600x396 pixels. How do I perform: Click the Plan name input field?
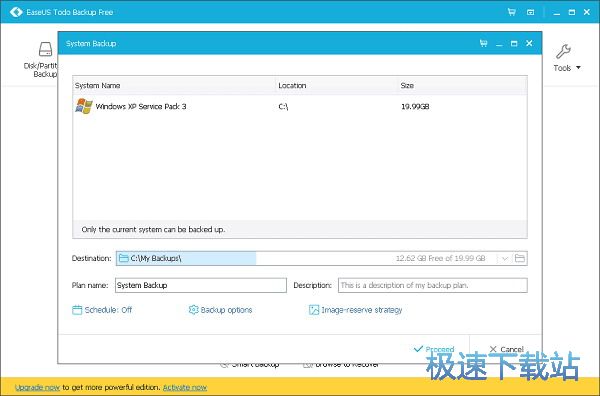pyautogui.click(x=201, y=285)
